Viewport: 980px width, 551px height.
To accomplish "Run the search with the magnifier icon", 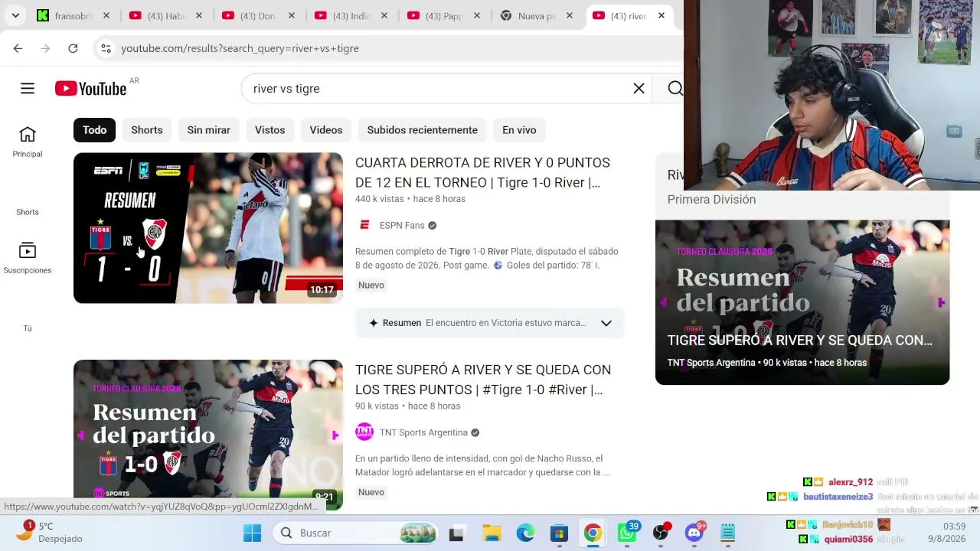I will 674,89.
